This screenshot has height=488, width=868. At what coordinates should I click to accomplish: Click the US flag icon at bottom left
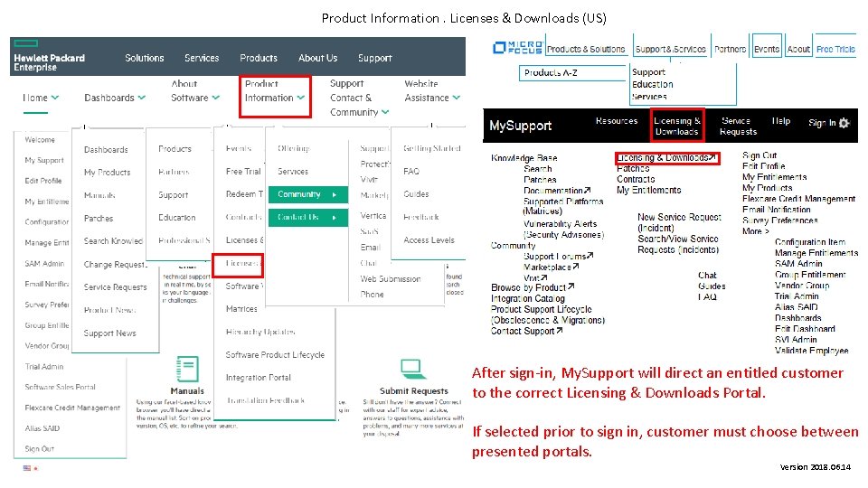27,468
